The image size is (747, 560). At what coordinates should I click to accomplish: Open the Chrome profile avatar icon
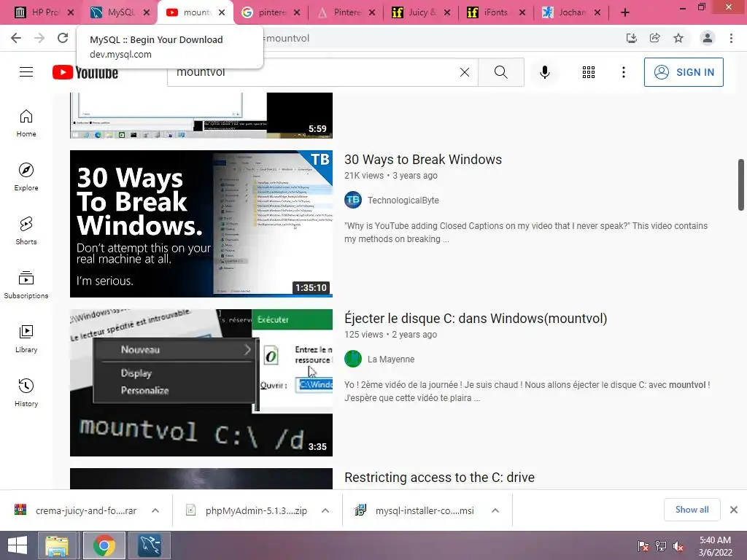(x=708, y=38)
